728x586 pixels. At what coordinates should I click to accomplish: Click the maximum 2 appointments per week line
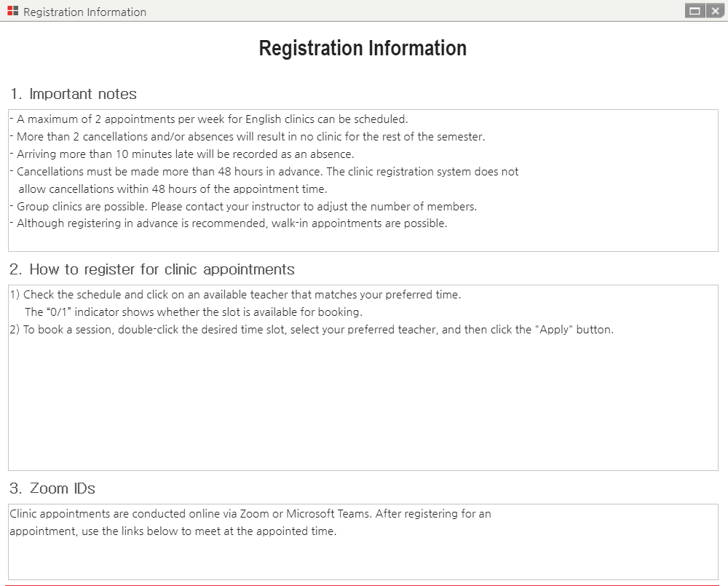pyautogui.click(x=209, y=119)
